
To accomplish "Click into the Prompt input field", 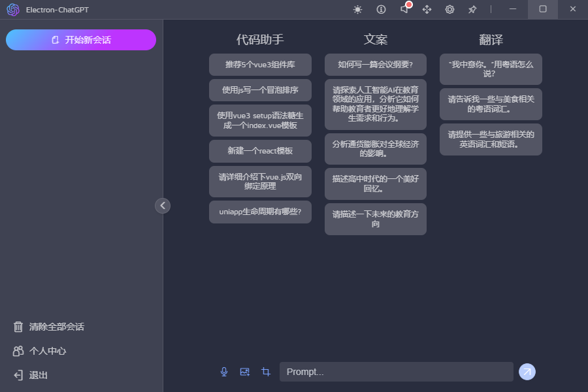I will click(x=396, y=372).
